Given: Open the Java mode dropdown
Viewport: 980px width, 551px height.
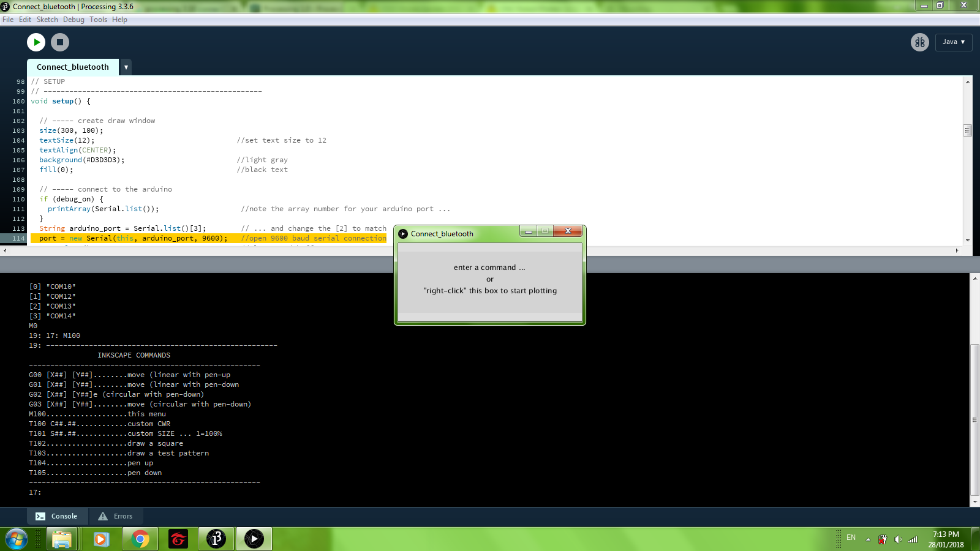Looking at the screenshot, I should pos(954,42).
